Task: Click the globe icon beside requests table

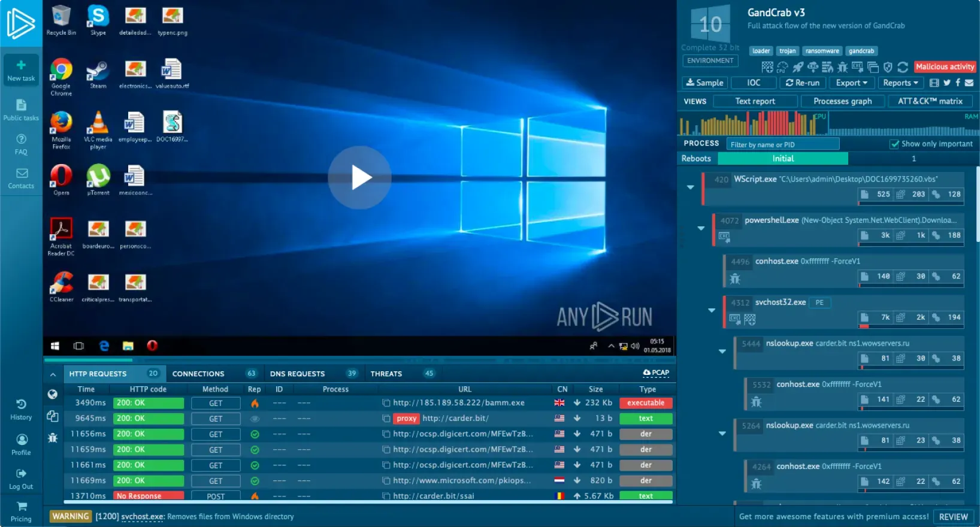Action: coord(53,394)
